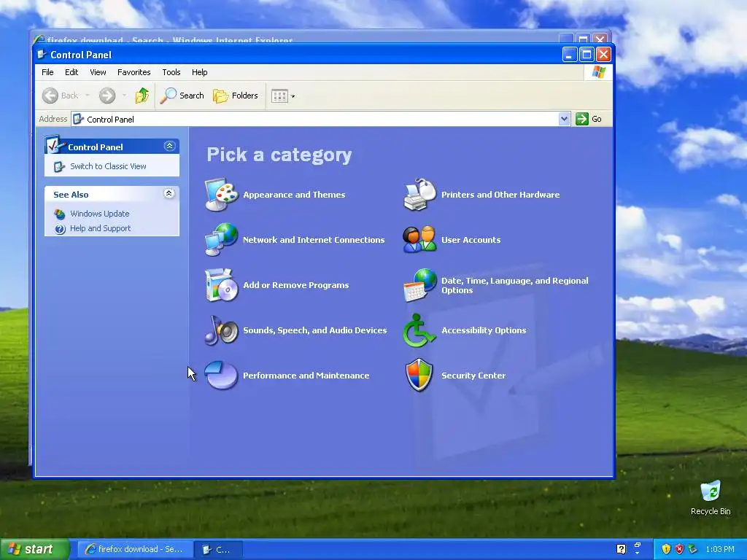Image resolution: width=747 pixels, height=560 pixels.
Task: Toggle the Folders pane toolbar button
Action: (x=236, y=96)
